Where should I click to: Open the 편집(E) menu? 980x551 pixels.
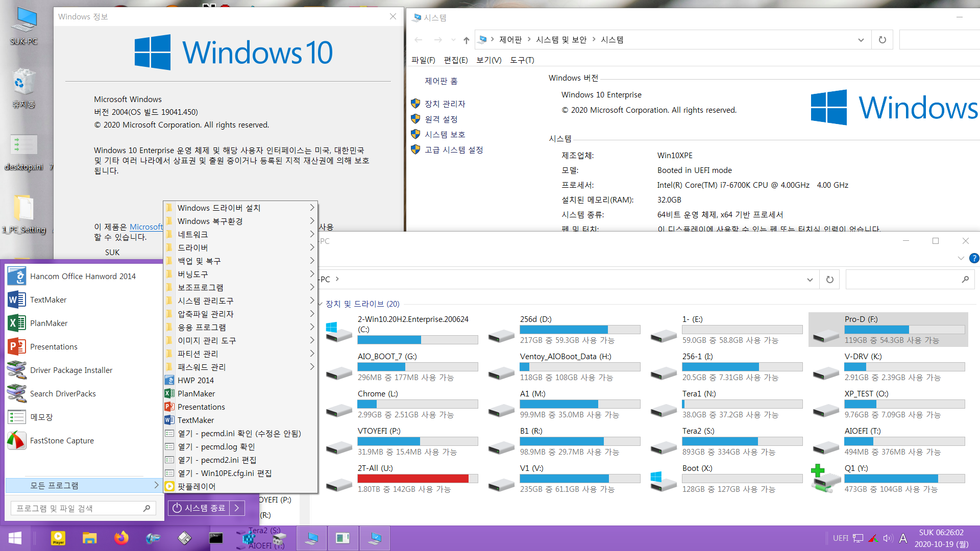coord(456,60)
